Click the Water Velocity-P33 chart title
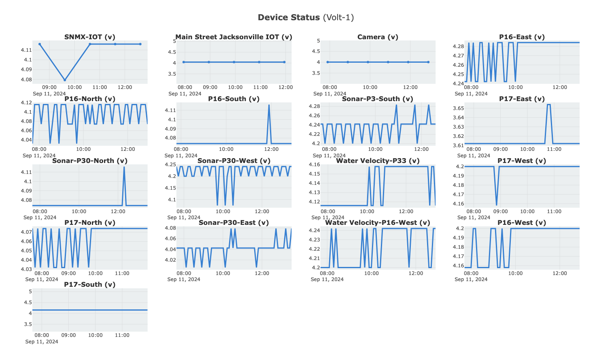The image size is (612, 364). point(378,161)
